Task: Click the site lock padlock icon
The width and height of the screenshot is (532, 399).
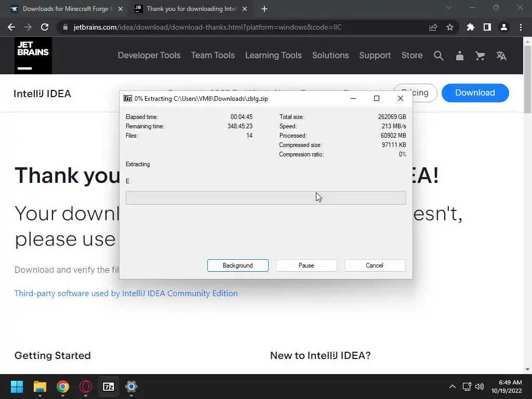Action: [x=65, y=27]
